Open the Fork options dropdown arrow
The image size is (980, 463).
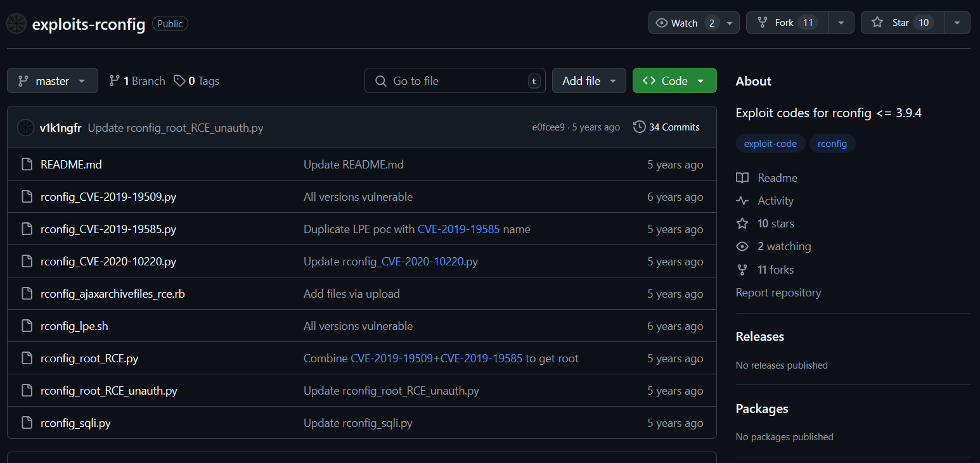(x=841, y=23)
